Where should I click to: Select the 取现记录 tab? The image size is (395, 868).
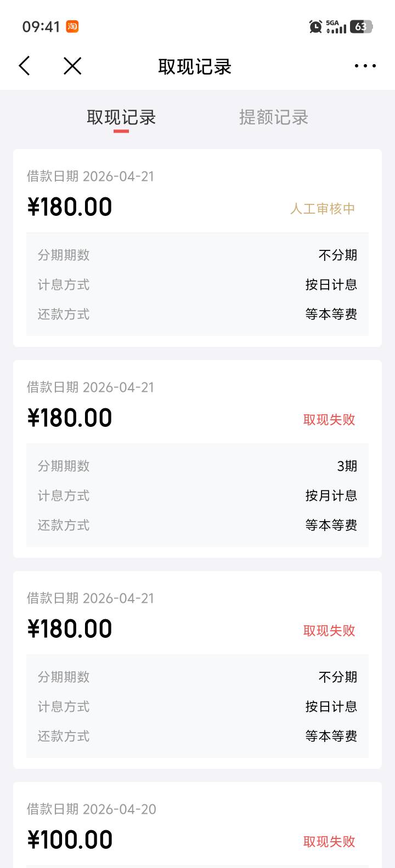[121, 117]
